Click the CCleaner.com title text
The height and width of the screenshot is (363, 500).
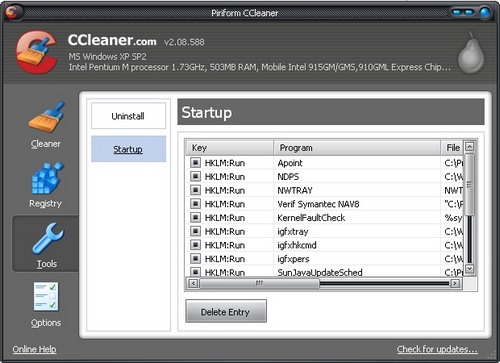coord(112,40)
